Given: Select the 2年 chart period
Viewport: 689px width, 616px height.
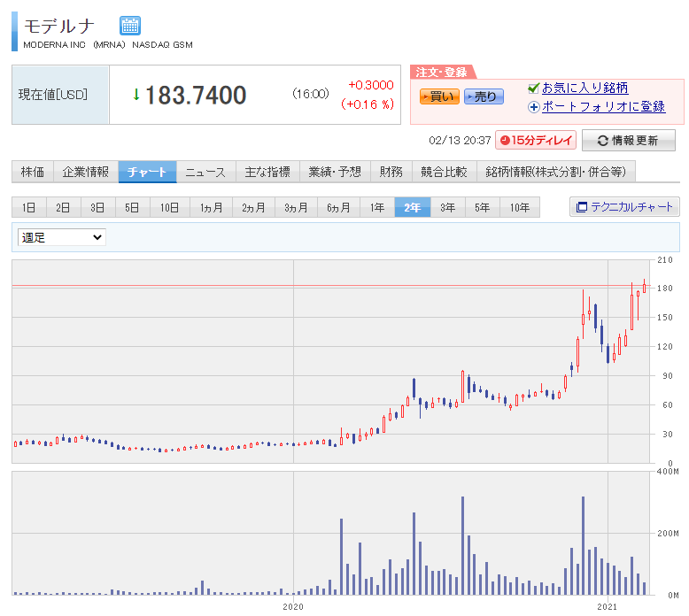Looking at the screenshot, I should coord(413,207).
